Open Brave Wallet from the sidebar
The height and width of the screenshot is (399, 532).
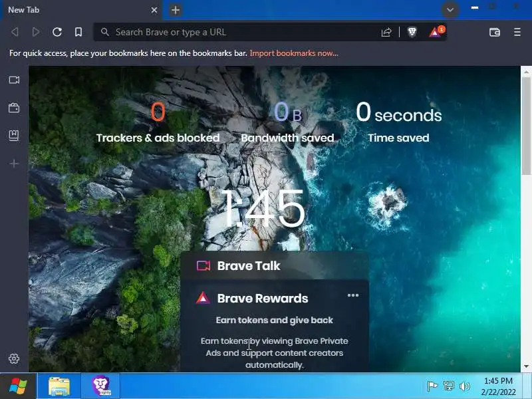[14, 108]
